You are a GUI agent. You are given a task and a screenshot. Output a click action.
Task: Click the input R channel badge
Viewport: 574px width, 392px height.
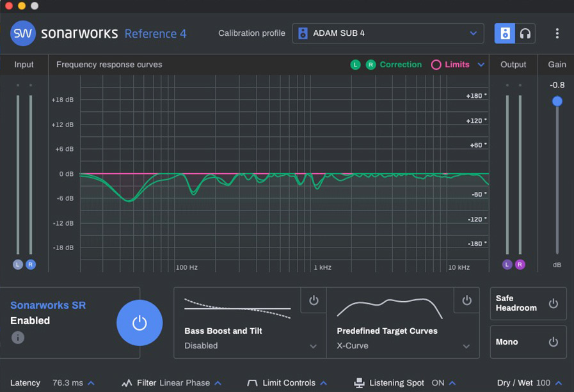[x=31, y=264]
